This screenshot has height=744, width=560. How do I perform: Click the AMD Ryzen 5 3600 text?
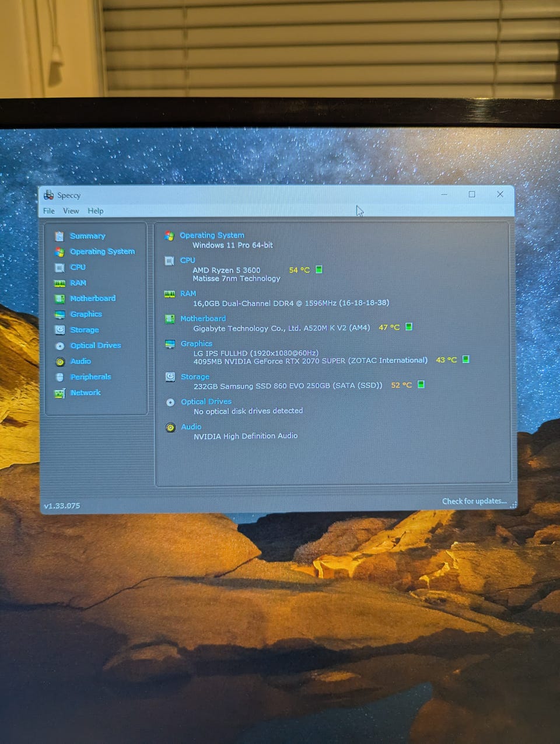click(226, 270)
